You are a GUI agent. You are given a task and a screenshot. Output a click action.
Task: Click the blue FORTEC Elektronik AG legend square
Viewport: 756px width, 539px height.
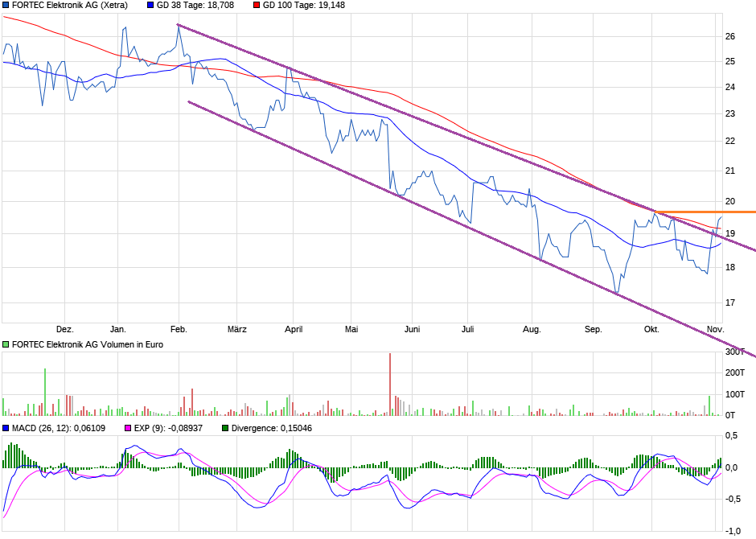click(x=6, y=6)
